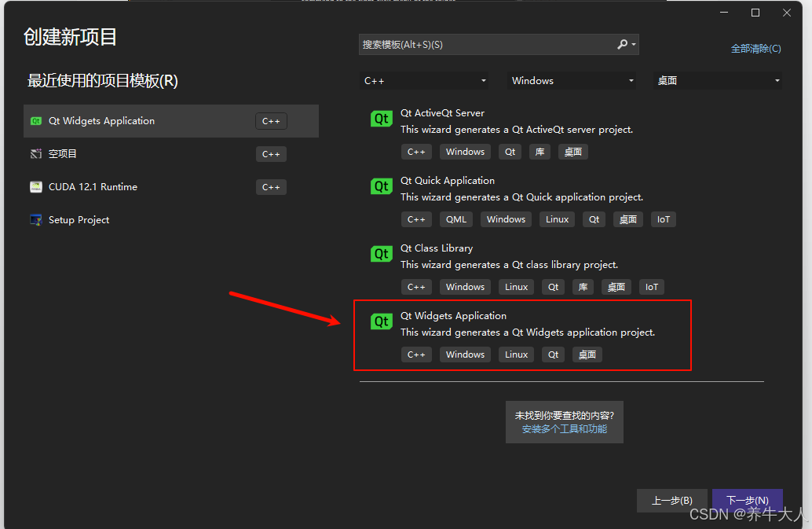
Task: Click the 桌面 tag under Qt Widgets Application
Action: click(x=587, y=355)
